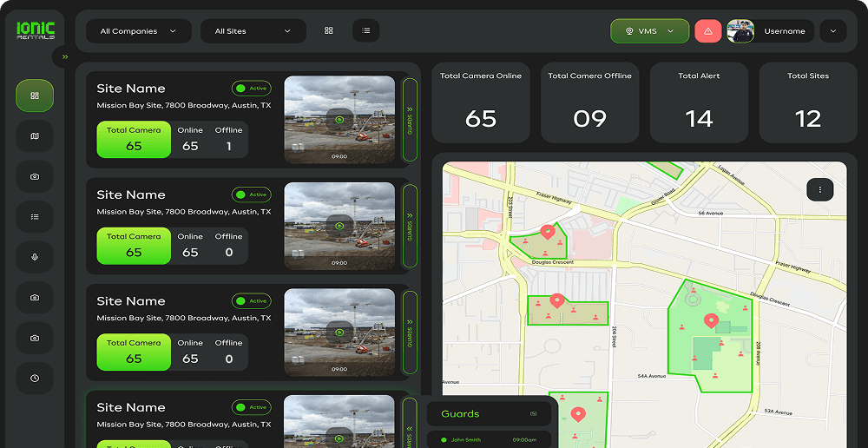Click the Username label
The width and height of the screenshot is (868, 448).
pyautogui.click(x=785, y=31)
